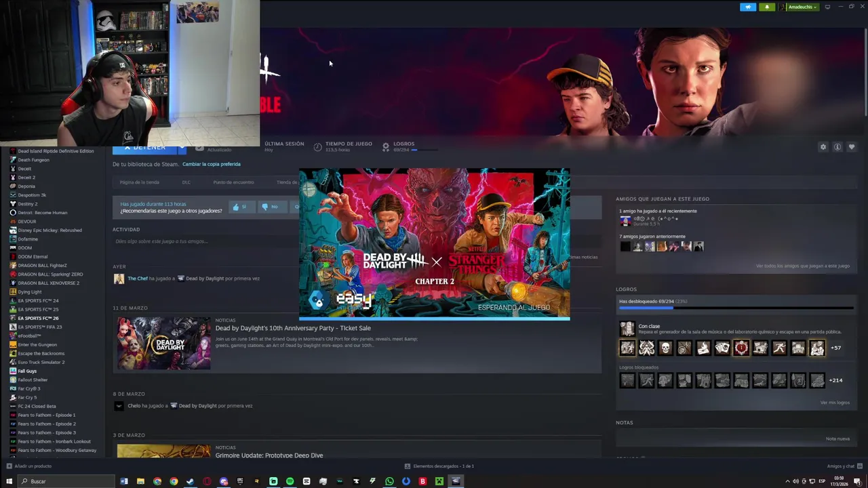Select FIFA 23 in library list
This screenshot has width=868, height=488.
[39, 327]
